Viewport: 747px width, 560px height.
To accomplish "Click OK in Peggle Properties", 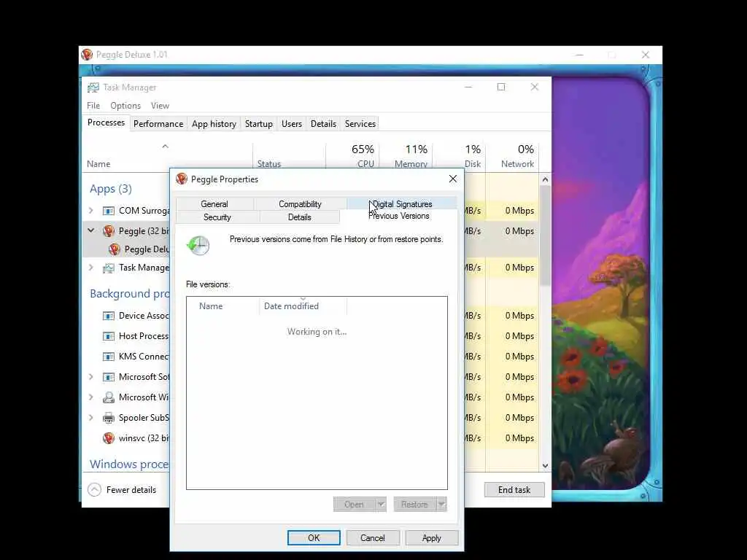I will 314,537.
